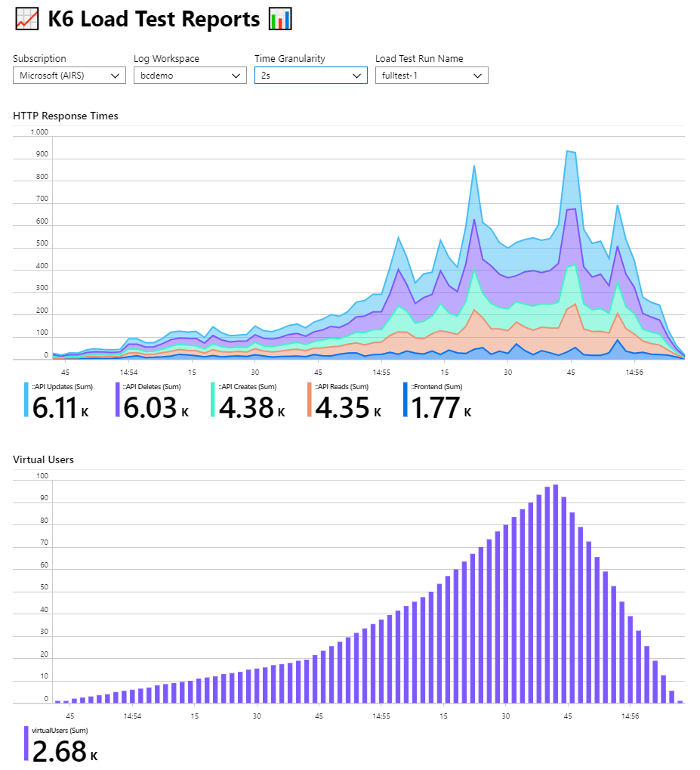Click the virtualUsers purple legend swatch
This screenshot has height=770, width=700.
(27, 744)
